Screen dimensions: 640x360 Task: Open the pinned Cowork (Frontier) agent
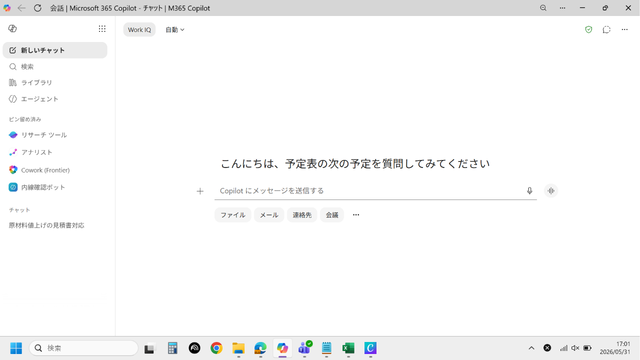[55, 170]
